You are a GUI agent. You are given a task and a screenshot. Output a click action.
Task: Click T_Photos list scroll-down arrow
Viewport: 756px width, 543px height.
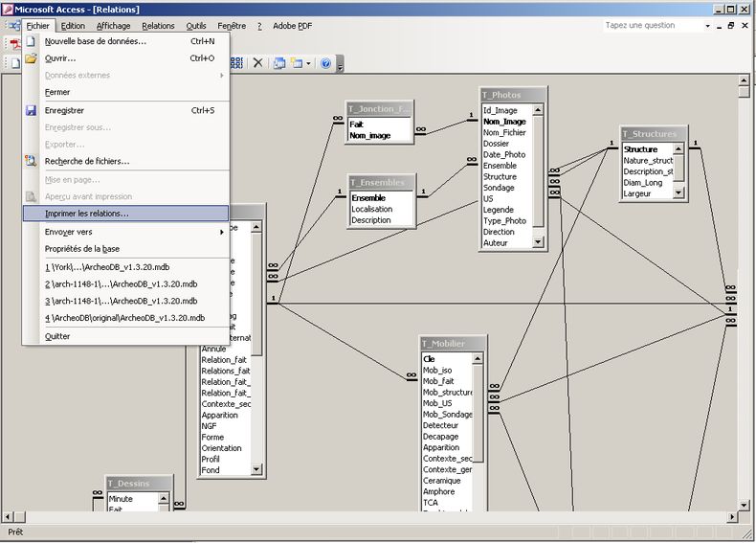click(x=538, y=242)
